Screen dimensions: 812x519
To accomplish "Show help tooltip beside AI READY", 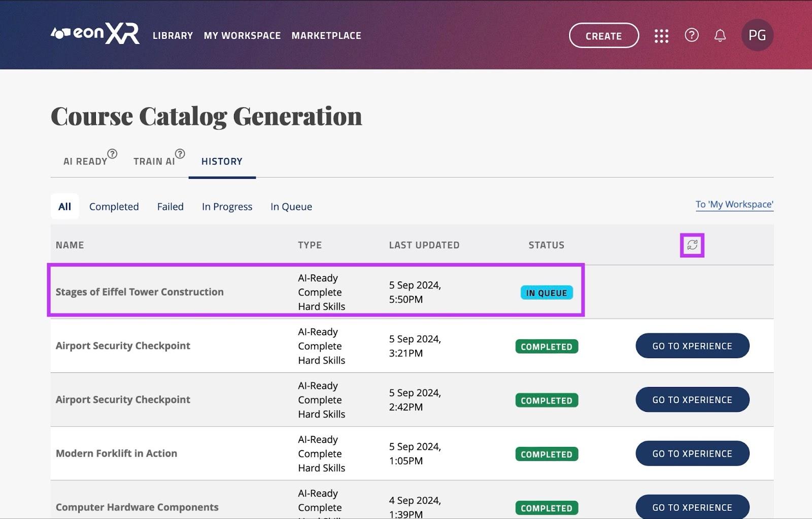I will click(113, 153).
